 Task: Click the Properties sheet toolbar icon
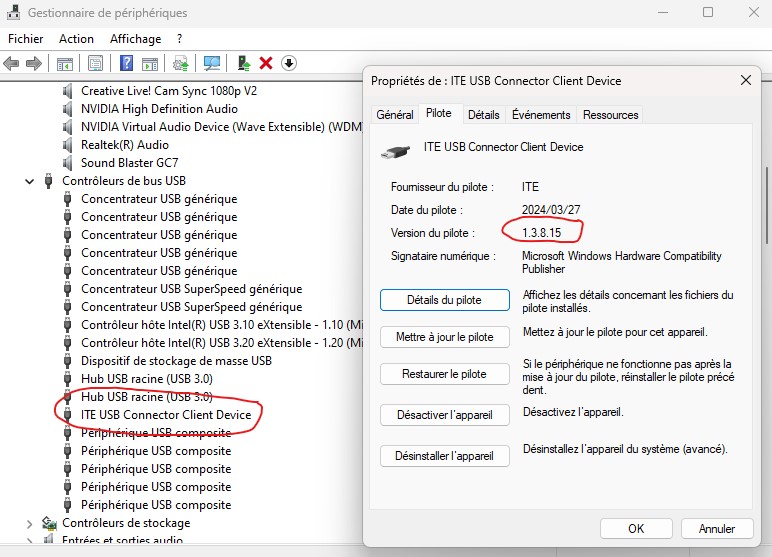point(95,63)
